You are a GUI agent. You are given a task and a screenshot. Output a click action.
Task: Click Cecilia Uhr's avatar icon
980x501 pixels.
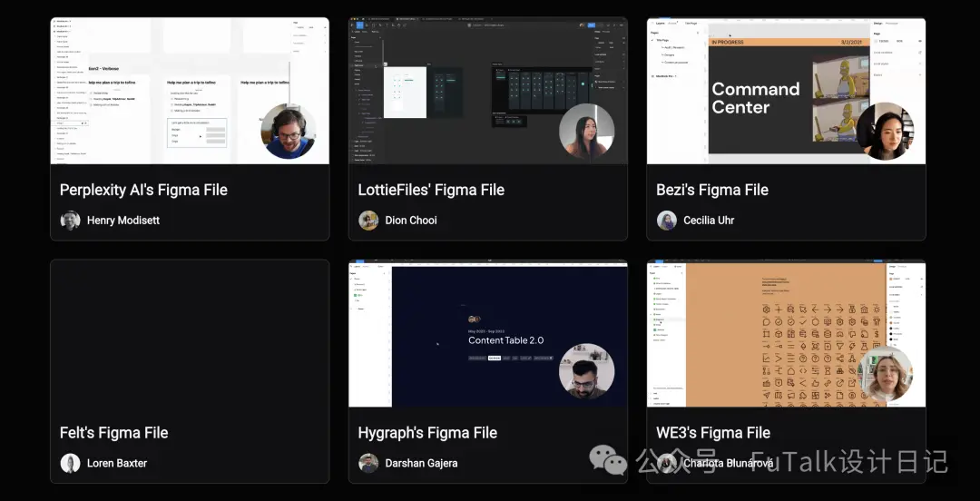666,221
